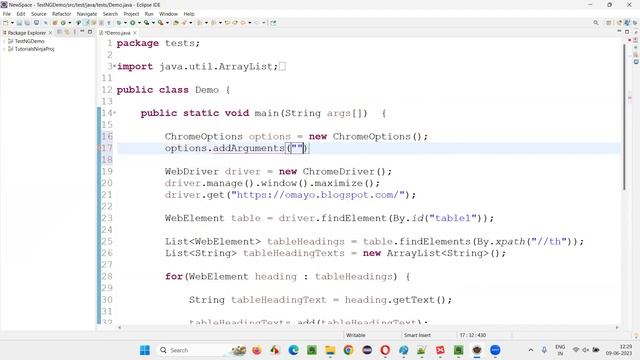Open the New file dropdown arrow
The width and height of the screenshot is (640, 360).
pos(12,23)
